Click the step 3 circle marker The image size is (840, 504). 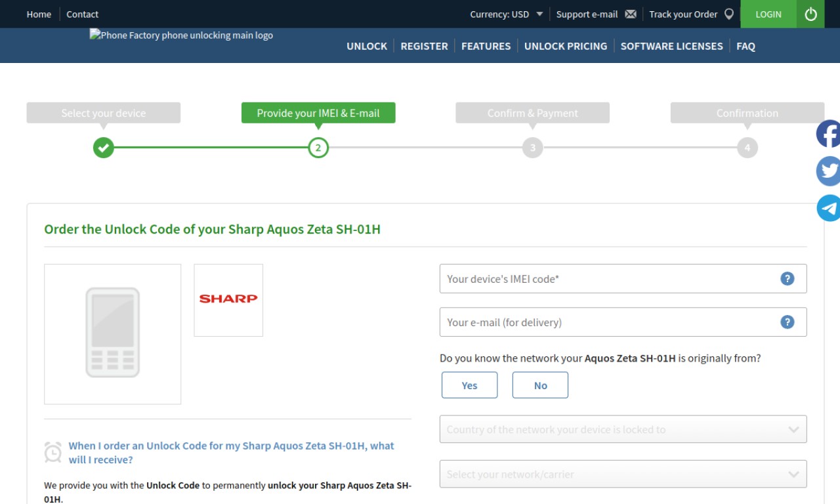(533, 148)
